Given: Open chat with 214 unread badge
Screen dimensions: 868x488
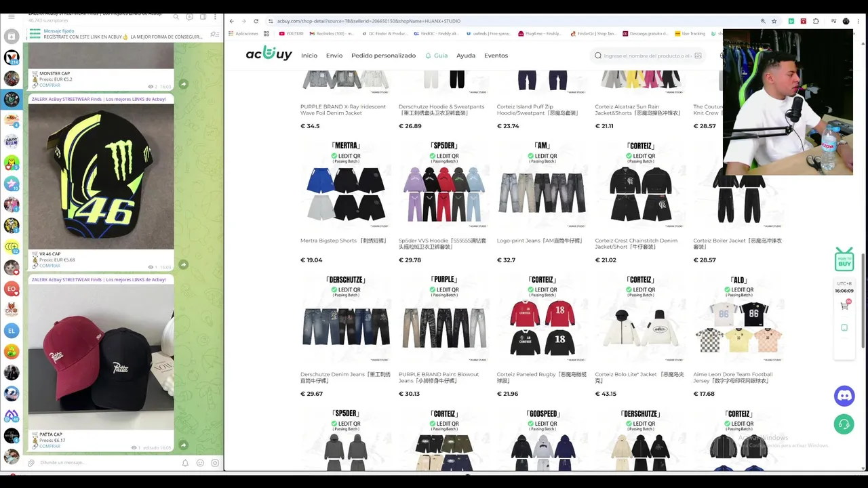Looking at the screenshot, I should click(x=12, y=58).
